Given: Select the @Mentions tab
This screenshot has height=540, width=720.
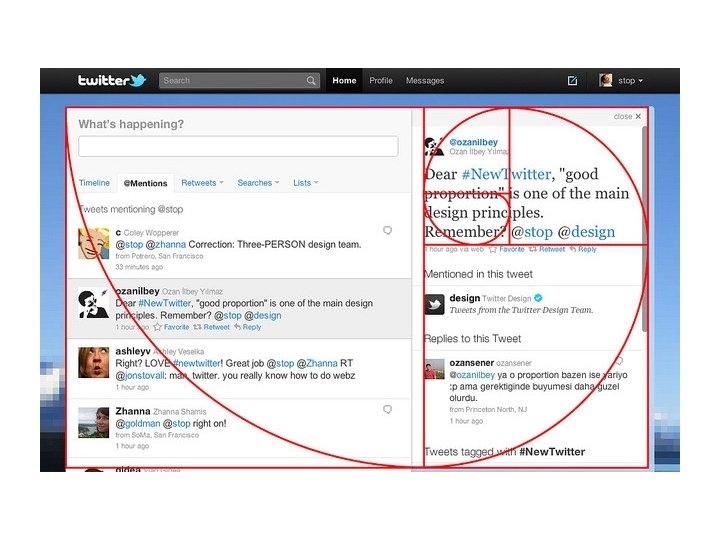Looking at the screenshot, I should tap(146, 183).
